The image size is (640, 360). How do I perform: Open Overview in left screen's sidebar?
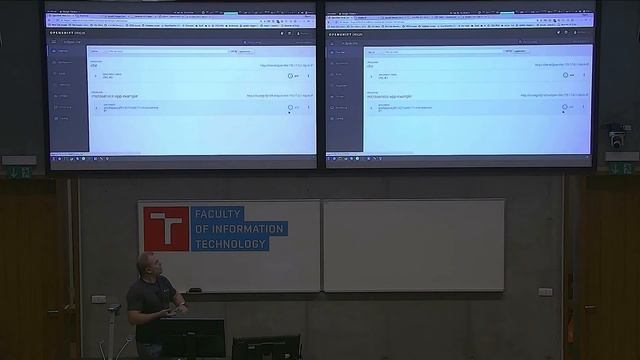click(61, 51)
